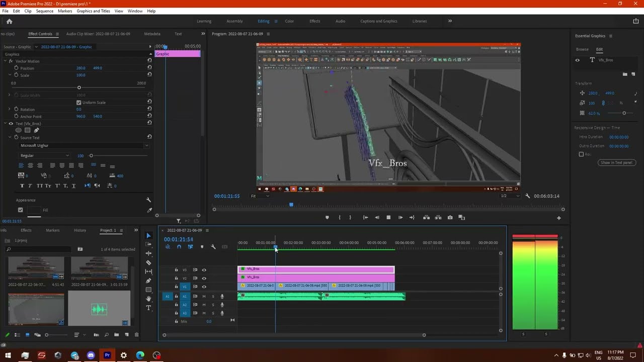Create ellipse mask for text

[x=19, y=130]
